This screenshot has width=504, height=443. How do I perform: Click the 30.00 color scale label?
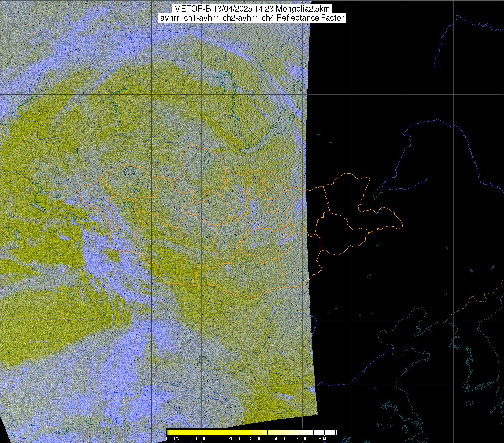256,439
